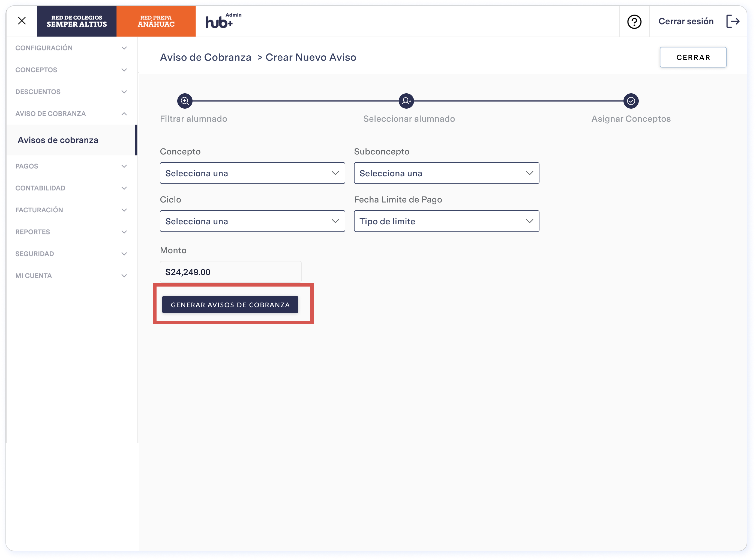Click the Generar Avisos de Cobranza button
This screenshot has height=560, width=756.
[x=230, y=305]
